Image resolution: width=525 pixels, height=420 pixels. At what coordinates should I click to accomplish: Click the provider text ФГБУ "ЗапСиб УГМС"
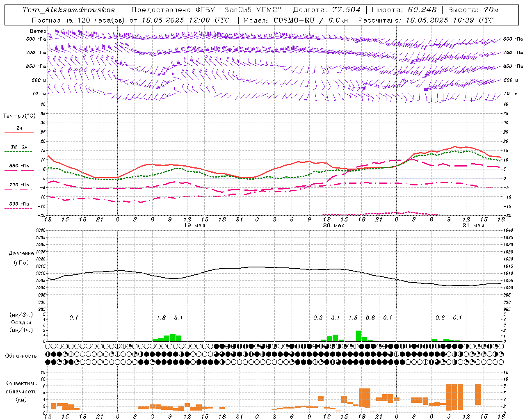pos(240,10)
